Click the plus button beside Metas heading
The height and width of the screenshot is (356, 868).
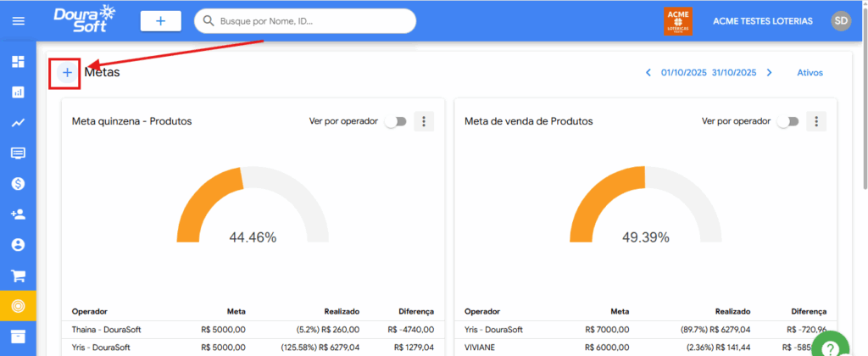pos(67,73)
